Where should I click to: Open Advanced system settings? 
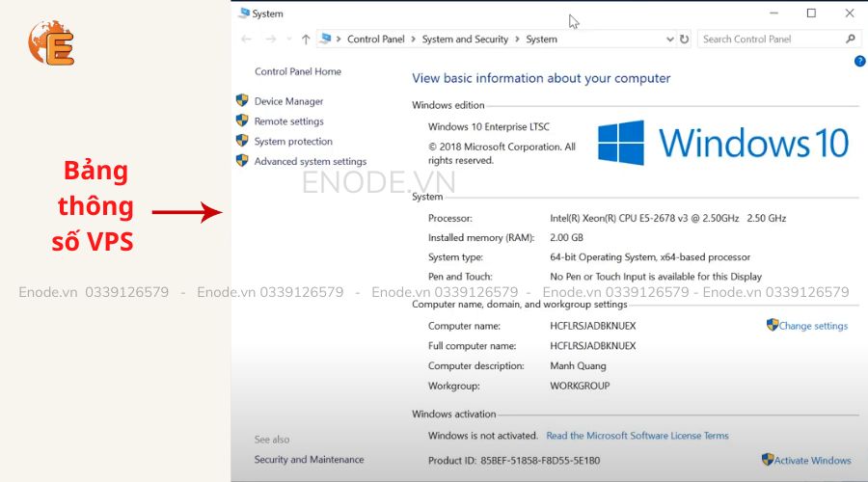point(310,162)
